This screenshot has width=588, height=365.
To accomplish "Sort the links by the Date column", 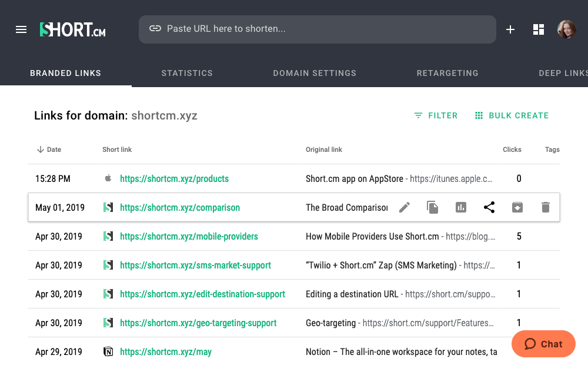I will coord(49,150).
